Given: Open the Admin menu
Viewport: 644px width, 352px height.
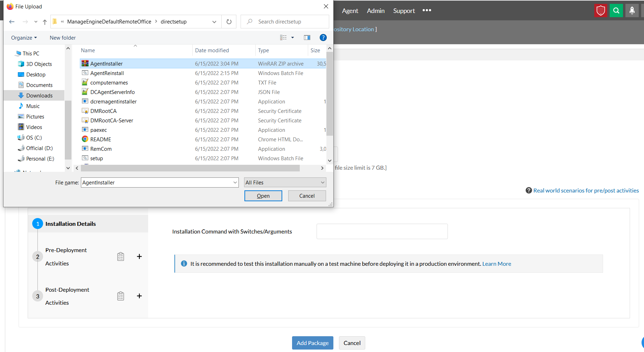Looking at the screenshot, I should [x=376, y=11].
